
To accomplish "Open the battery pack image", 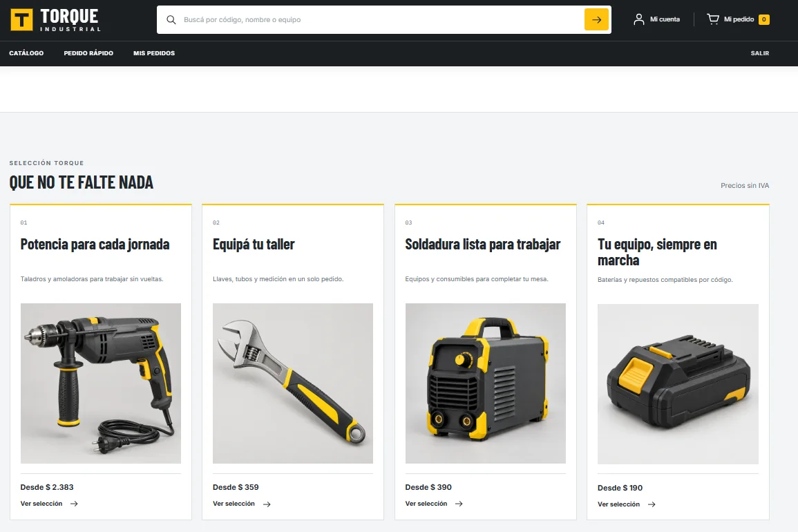I will point(678,384).
